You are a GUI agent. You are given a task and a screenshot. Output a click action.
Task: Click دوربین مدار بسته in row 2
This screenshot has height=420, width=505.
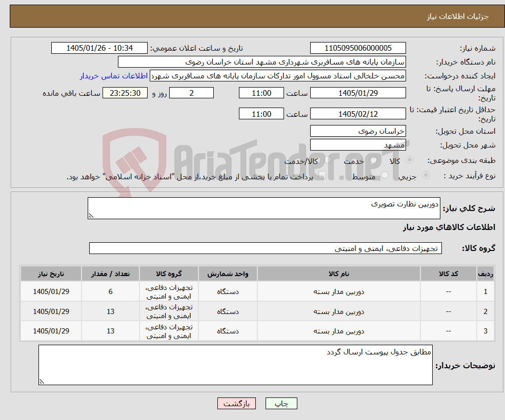(x=339, y=311)
